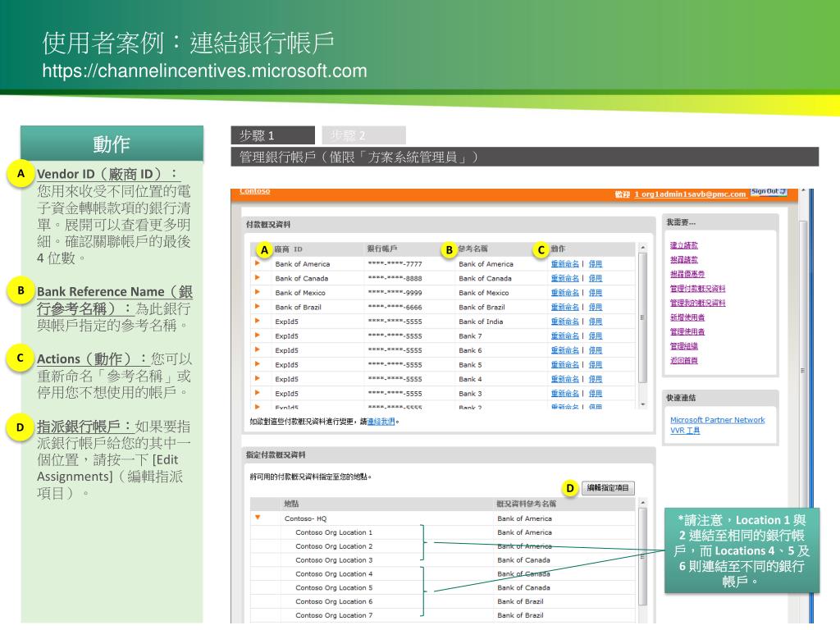840x630 pixels.
Task: Rename the Bank of Brazil reference name
Action: point(564,308)
